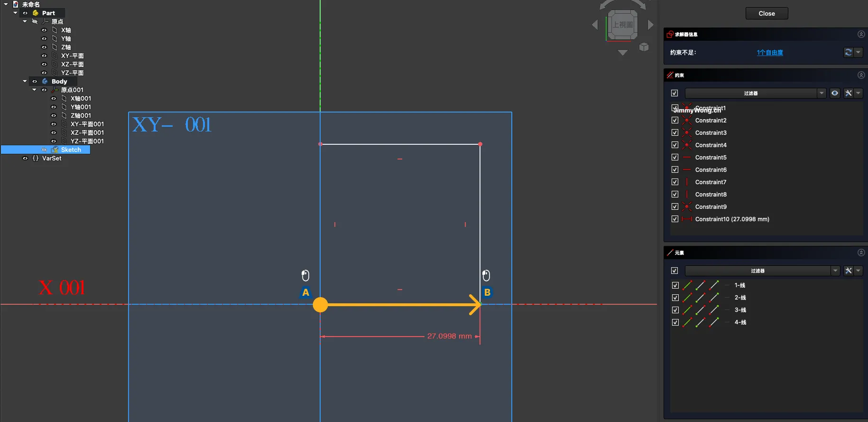Click wrench settings icon in elements panel
This screenshot has height=422, width=868.
pyautogui.click(x=849, y=271)
